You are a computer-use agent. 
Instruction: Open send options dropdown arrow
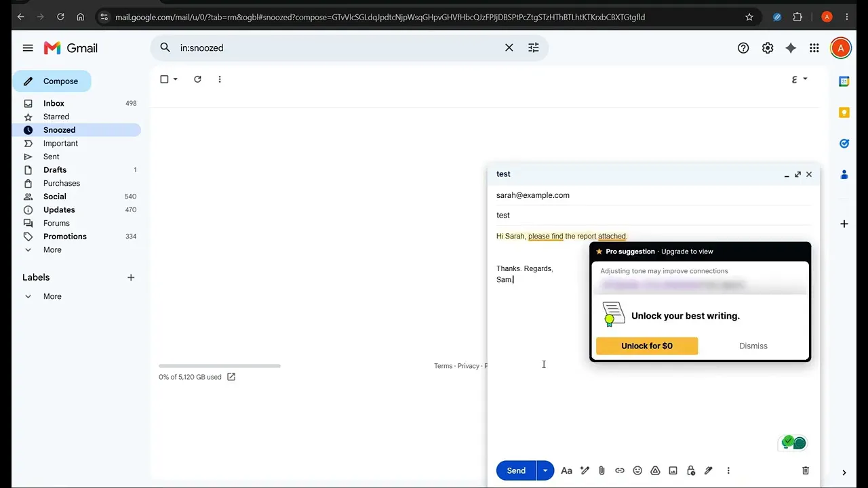pyautogui.click(x=545, y=470)
